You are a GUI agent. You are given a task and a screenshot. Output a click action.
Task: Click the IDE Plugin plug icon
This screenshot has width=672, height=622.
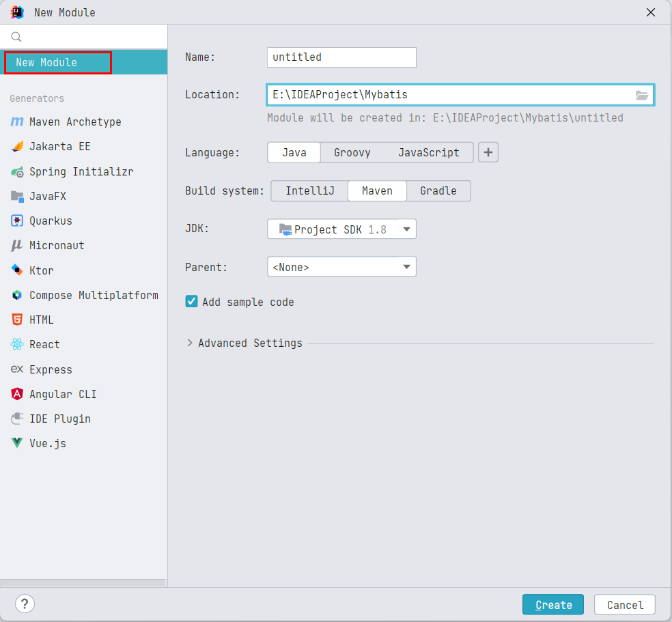tap(17, 419)
